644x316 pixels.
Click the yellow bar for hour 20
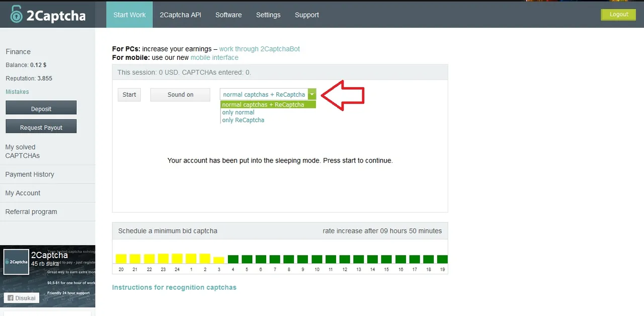121,259
